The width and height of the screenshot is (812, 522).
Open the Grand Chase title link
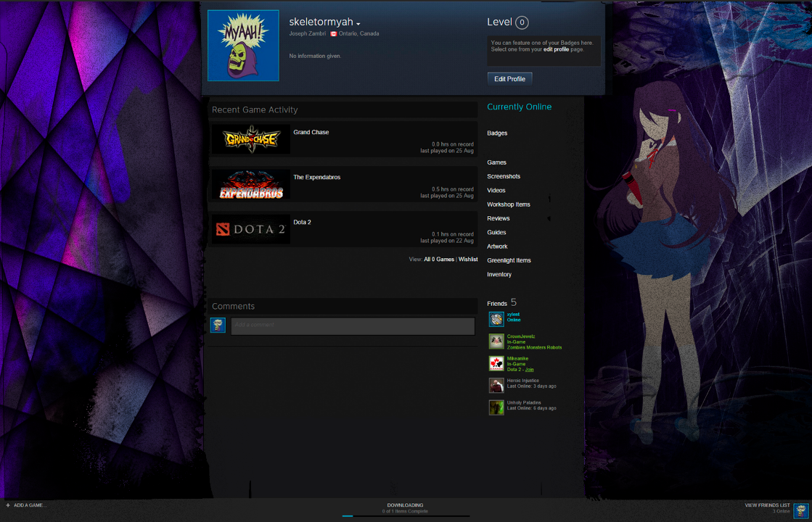coord(311,133)
